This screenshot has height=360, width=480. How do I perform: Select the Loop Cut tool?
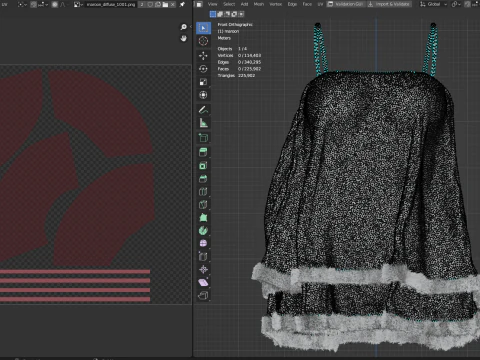click(x=203, y=192)
